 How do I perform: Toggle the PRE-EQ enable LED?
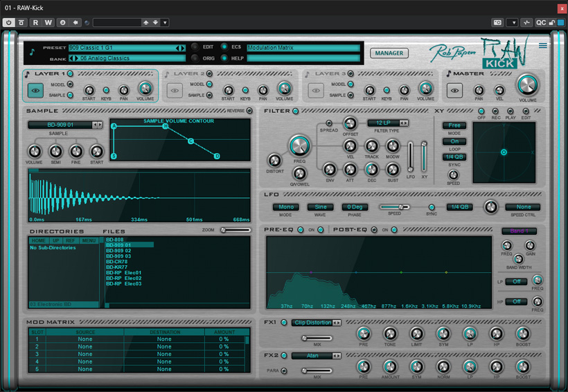click(301, 230)
